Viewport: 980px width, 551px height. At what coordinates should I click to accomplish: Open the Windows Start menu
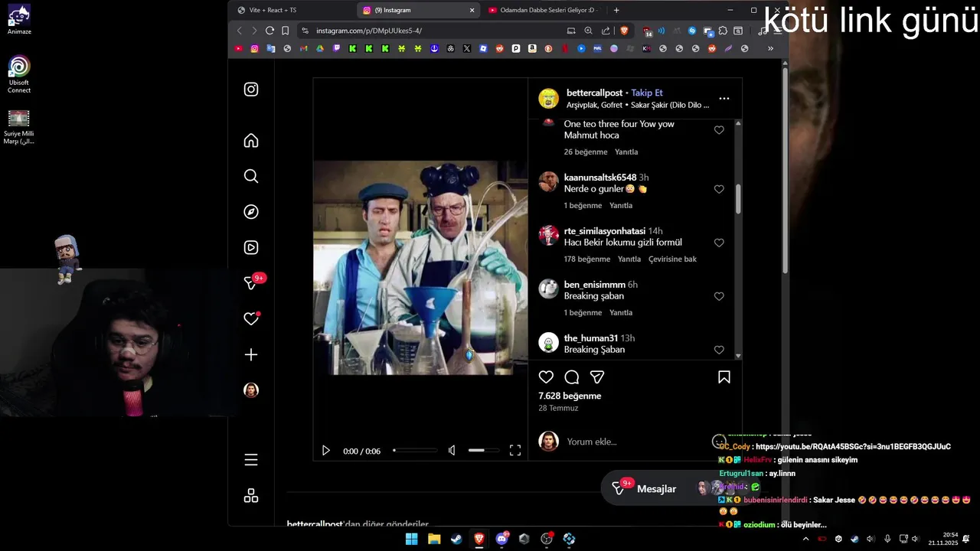[x=411, y=539]
